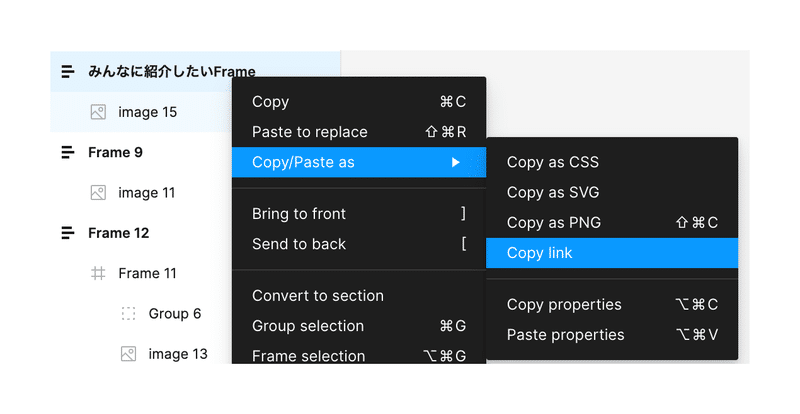Click the auto layout icon of Frame 12

coord(68,233)
